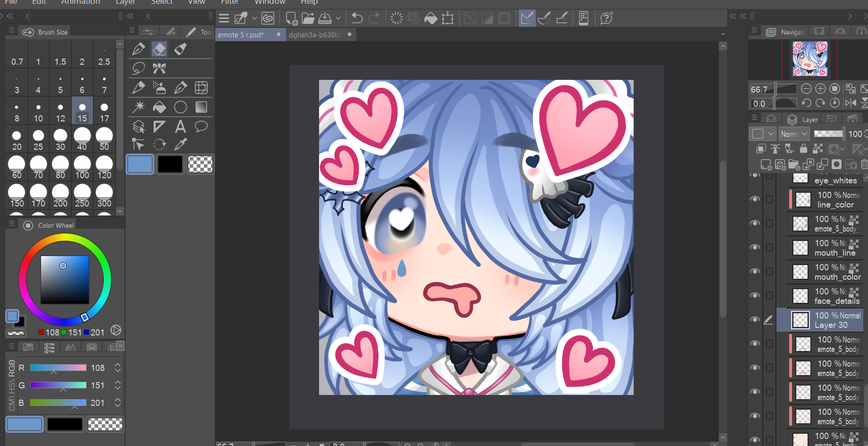Viewport: 868px width, 446px height.
Task: Choose the Text tool
Action: (180, 127)
